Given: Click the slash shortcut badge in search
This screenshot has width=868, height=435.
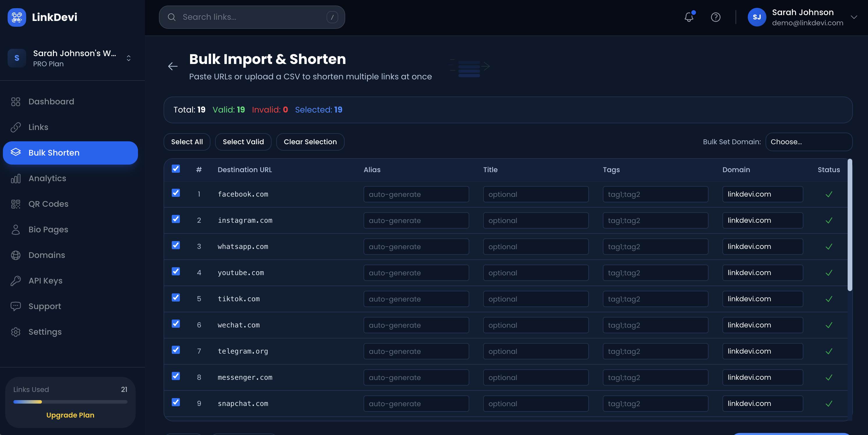Looking at the screenshot, I should (332, 17).
